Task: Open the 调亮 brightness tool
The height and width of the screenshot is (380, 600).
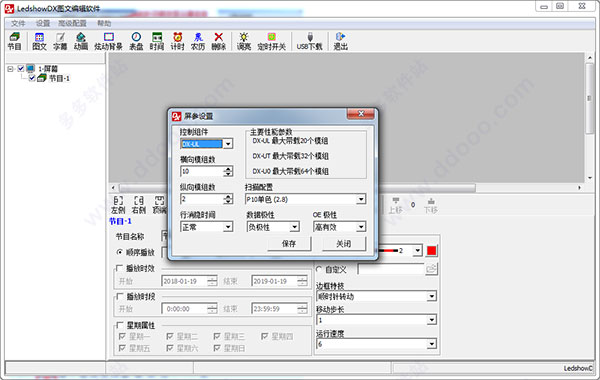Action: (x=244, y=41)
